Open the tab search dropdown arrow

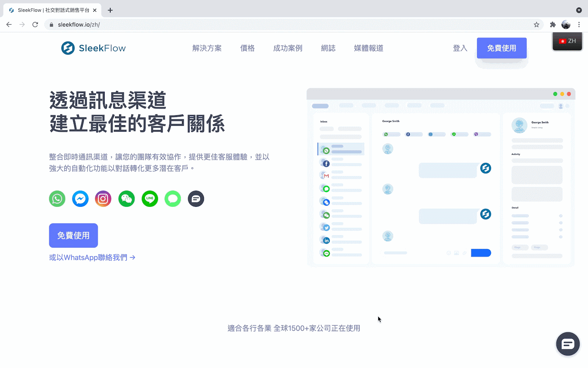click(579, 10)
